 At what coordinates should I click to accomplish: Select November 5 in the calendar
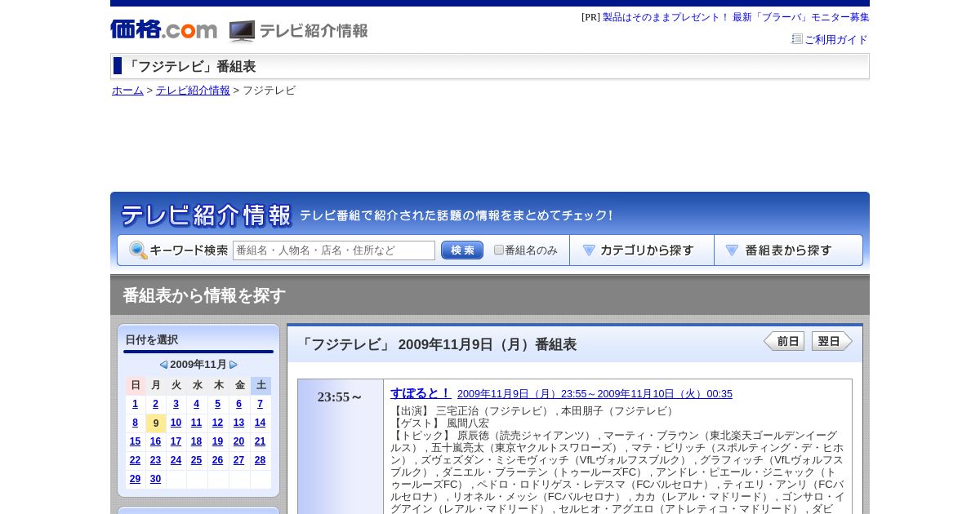click(218, 404)
